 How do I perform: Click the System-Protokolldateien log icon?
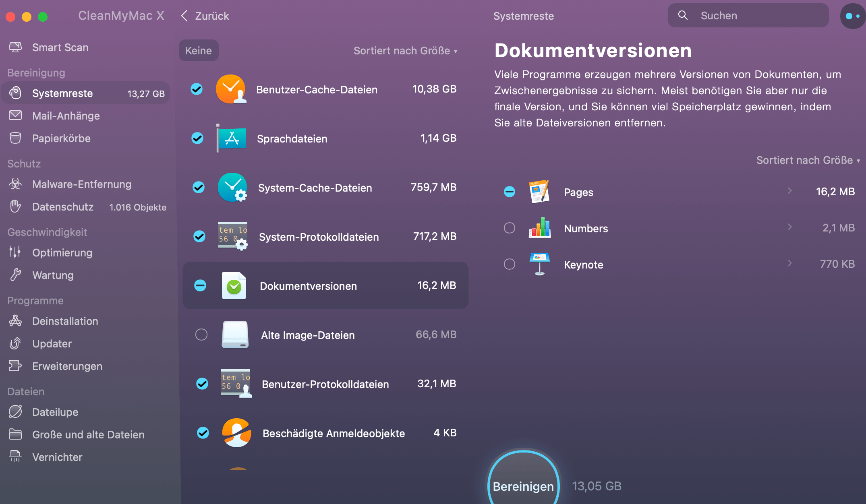coord(233,236)
